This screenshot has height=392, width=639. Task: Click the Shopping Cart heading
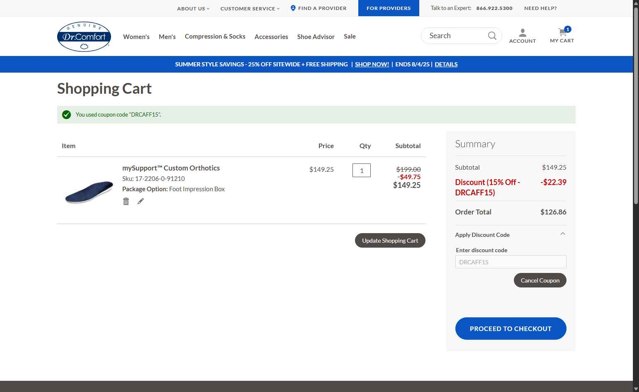click(x=104, y=88)
